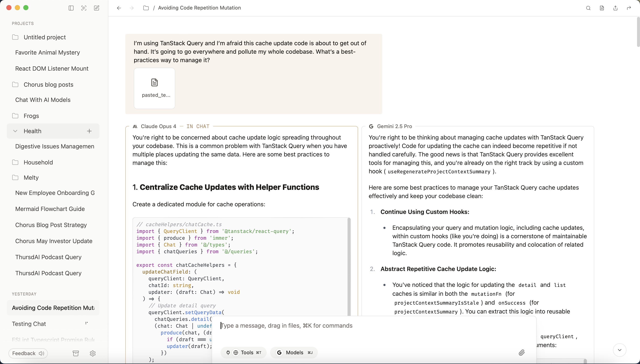This screenshot has width=640, height=364.
Task: Open the archive box icon
Action: [76, 353]
